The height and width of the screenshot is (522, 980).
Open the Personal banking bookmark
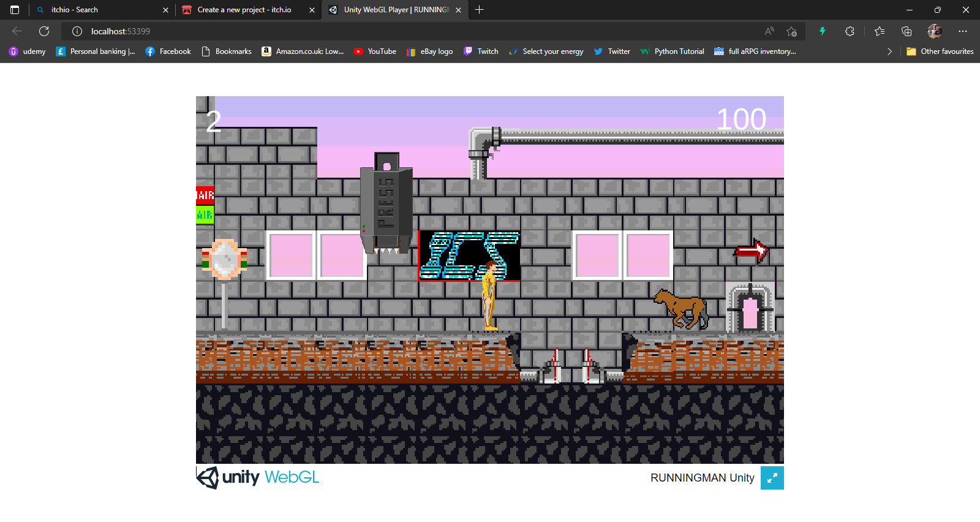click(x=96, y=51)
